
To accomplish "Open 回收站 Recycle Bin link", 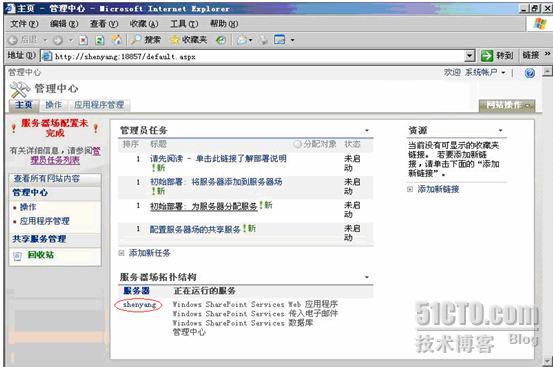I will tap(41, 255).
